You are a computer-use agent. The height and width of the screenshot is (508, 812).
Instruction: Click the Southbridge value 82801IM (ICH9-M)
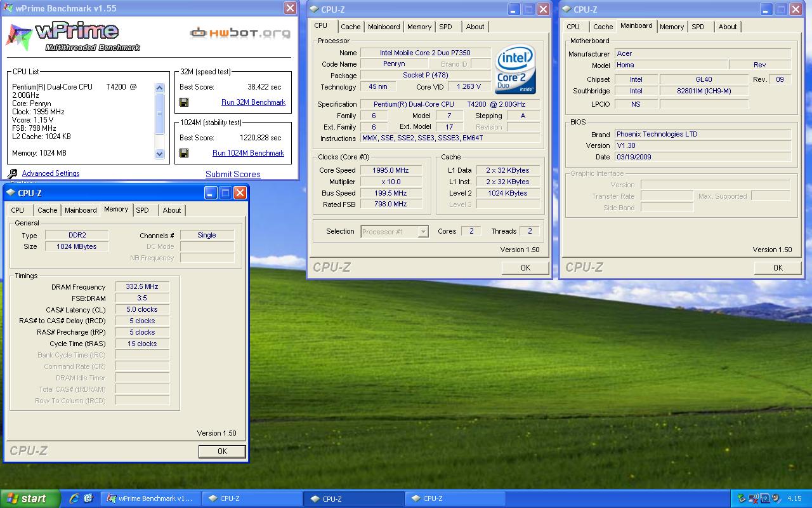704,91
